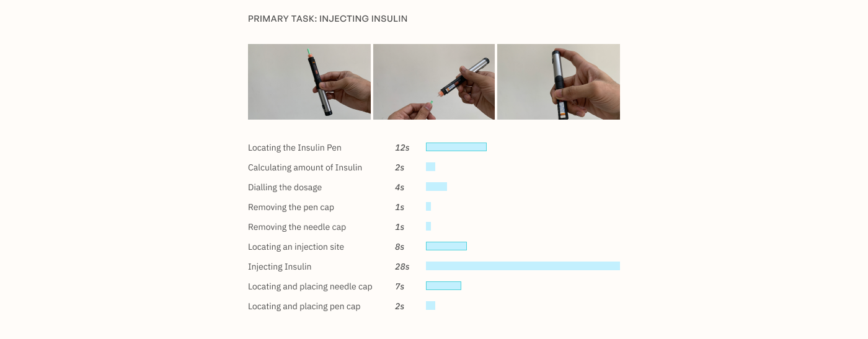Click the 'Injecting Insulin' row label

coord(280,266)
